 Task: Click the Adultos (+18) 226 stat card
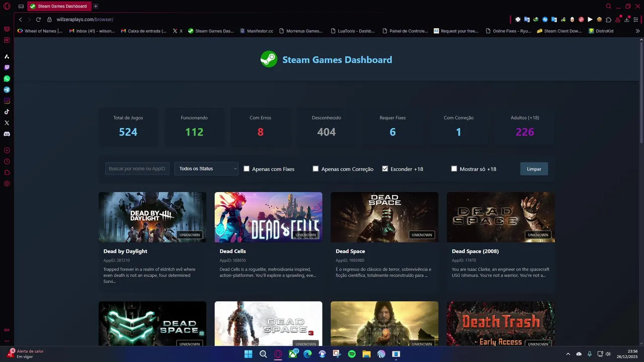[x=525, y=127]
